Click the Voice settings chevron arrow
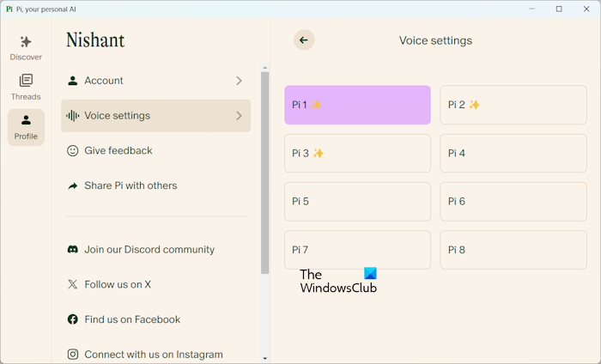 (239, 116)
